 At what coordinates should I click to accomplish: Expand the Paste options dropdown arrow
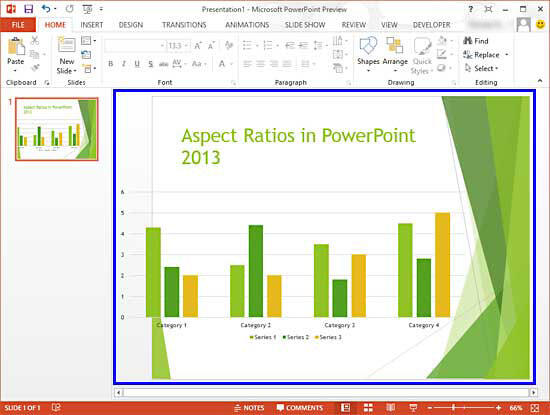pos(15,71)
